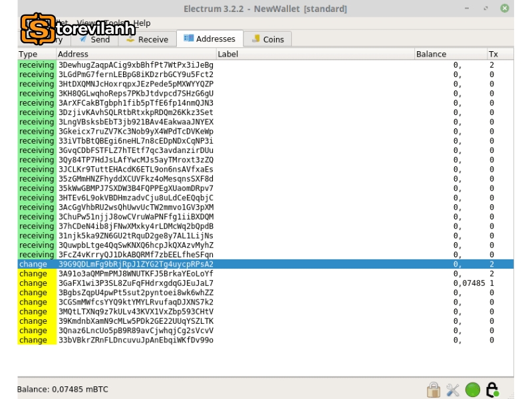Sort by the Type column header

[x=37, y=54]
